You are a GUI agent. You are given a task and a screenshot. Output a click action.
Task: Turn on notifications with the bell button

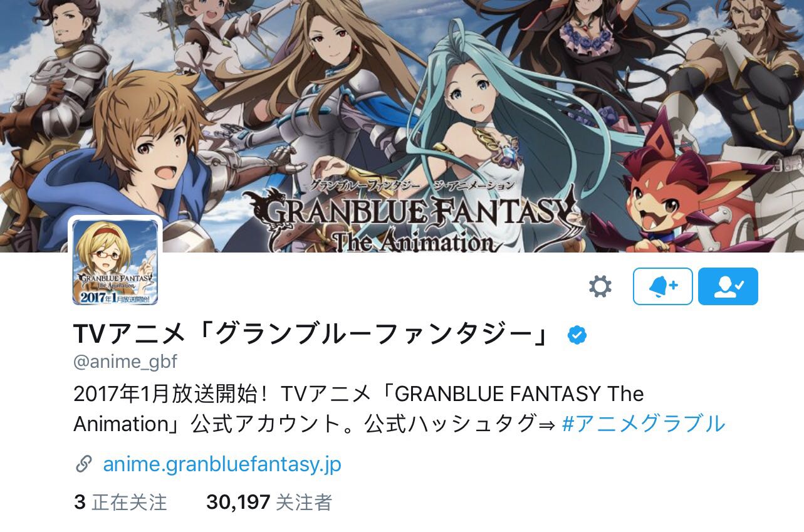pos(662,286)
